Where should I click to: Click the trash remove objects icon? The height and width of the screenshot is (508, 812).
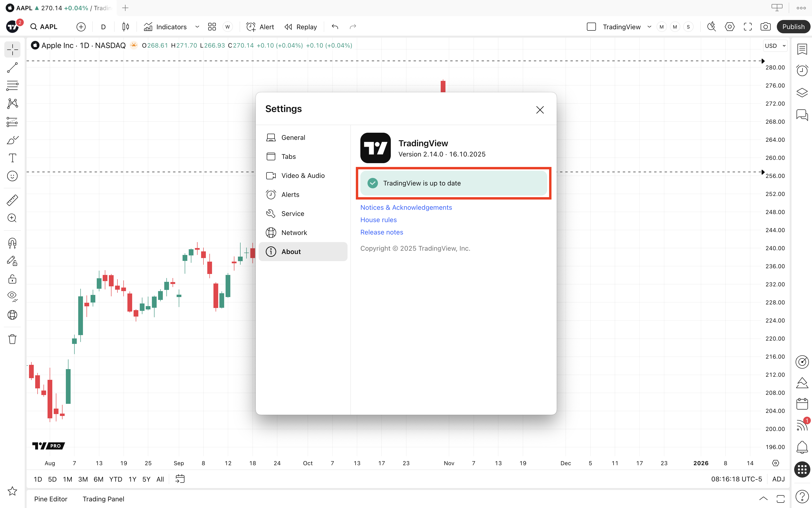(12, 339)
